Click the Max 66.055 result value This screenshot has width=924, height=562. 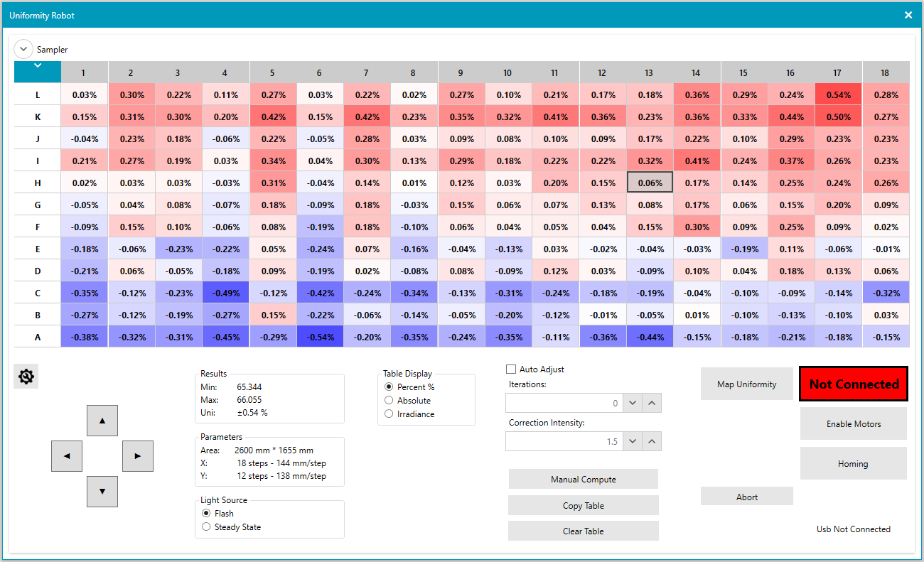(249, 400)
